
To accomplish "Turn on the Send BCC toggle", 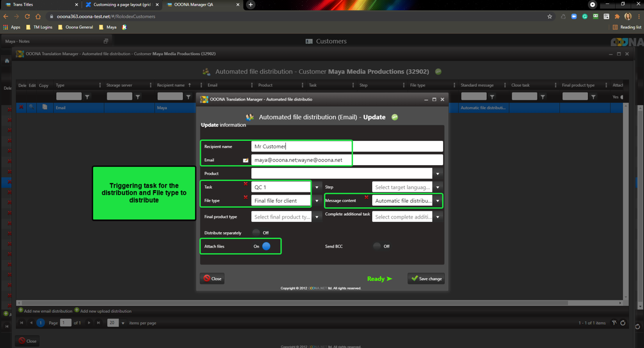I will [377, 246].
